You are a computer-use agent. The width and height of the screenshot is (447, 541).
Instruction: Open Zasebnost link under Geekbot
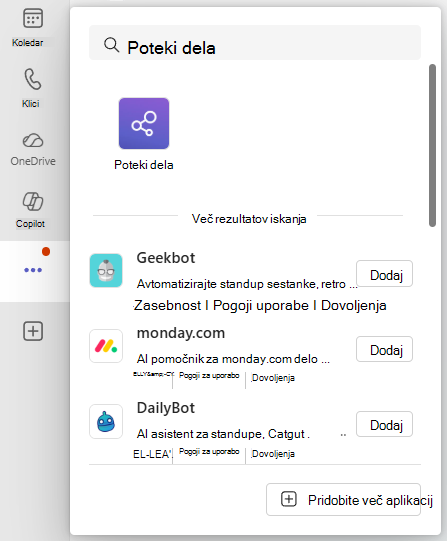(x=168, y=306)
